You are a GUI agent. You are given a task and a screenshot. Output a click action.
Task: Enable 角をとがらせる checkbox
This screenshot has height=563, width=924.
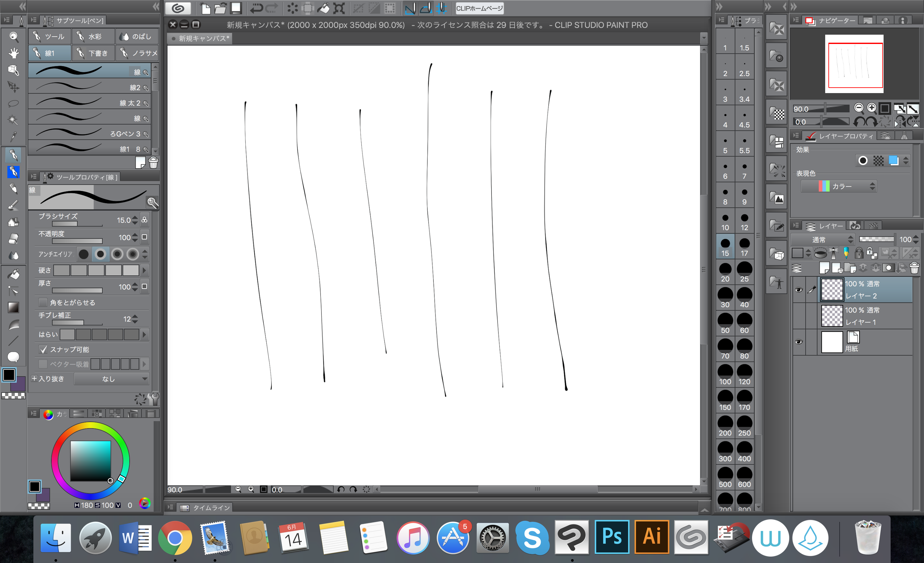coord(44,302)
